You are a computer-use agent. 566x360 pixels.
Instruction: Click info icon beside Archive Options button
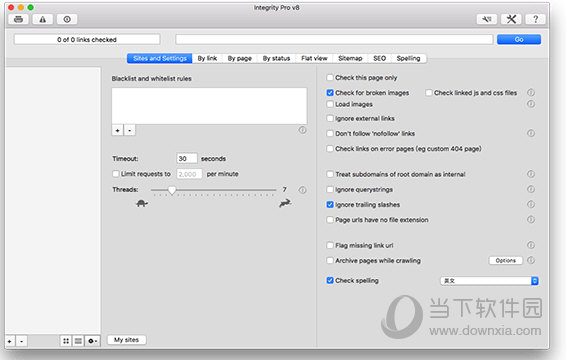(x=531, y=260)
